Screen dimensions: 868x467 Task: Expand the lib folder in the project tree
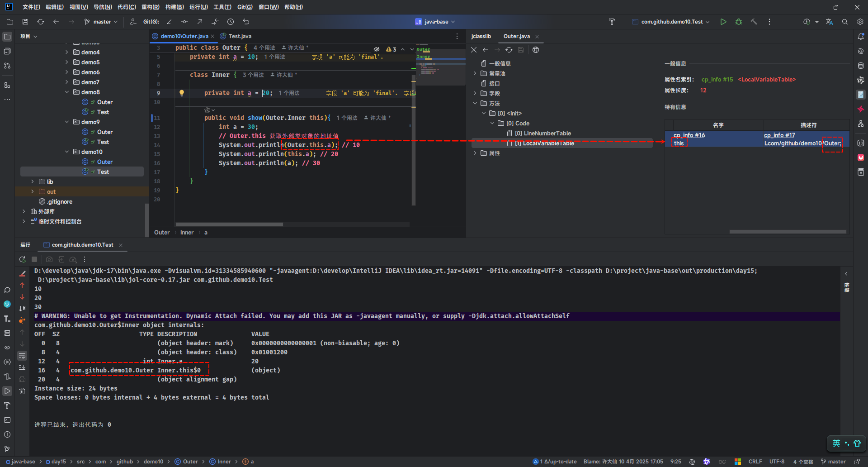pos(33,181)
